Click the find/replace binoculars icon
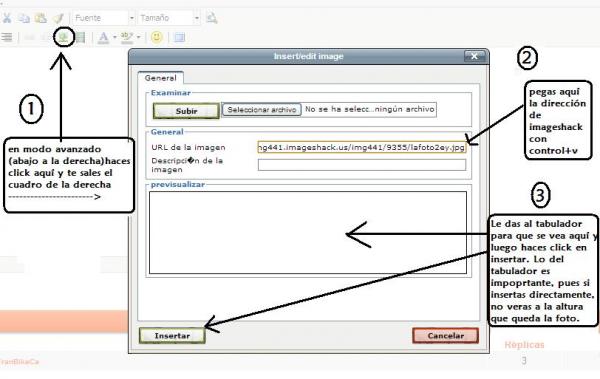Screen dimensions: 600x379 212,18
